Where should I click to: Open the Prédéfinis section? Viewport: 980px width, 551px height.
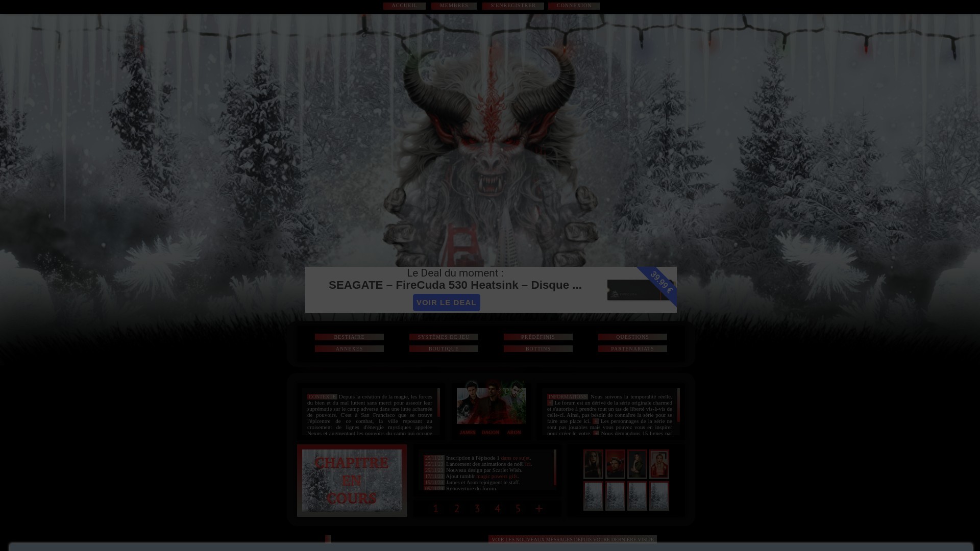[538, 337]
